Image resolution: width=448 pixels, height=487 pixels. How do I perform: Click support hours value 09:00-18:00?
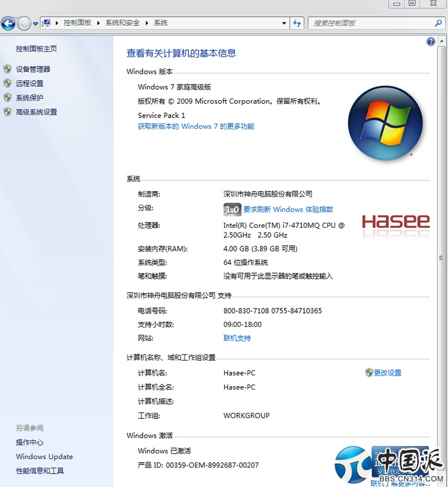tap(242, 325)
